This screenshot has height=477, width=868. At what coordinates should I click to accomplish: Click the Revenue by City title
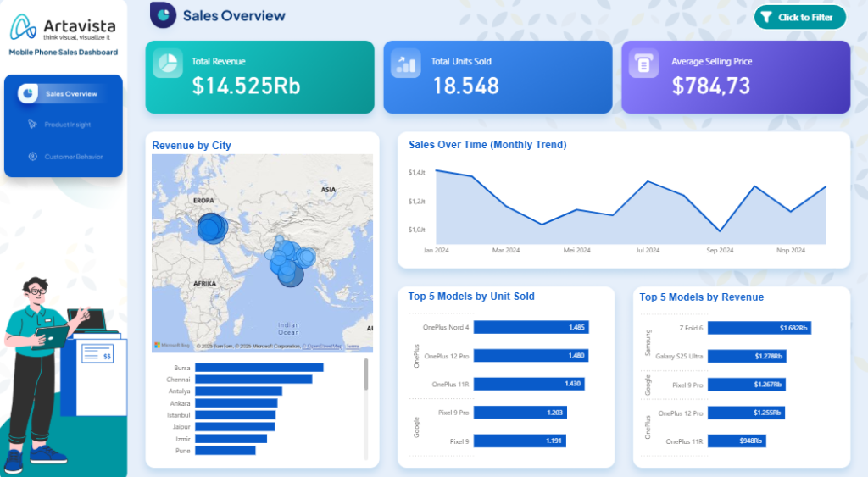[x=192, y=146]
